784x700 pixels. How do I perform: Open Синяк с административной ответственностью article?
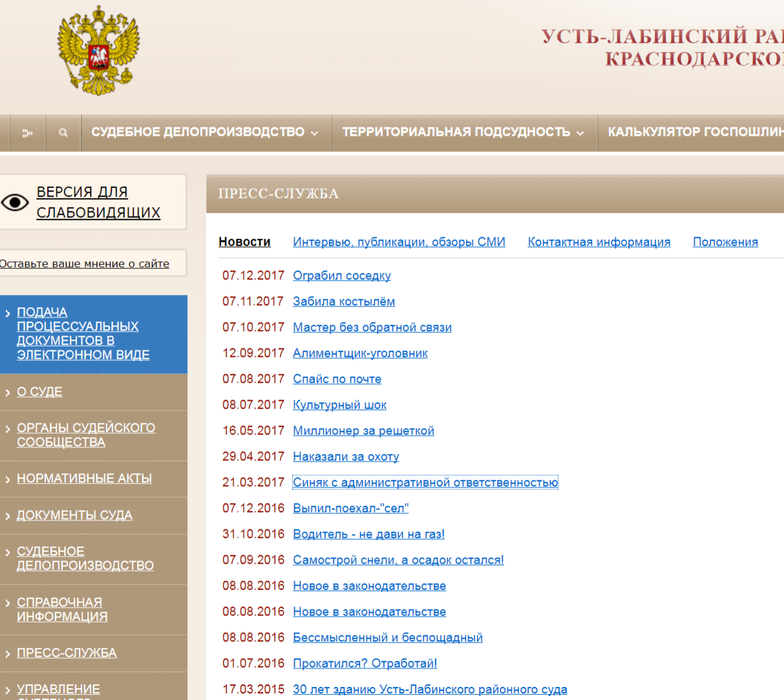pyautogui.click(x=425, y=482)
